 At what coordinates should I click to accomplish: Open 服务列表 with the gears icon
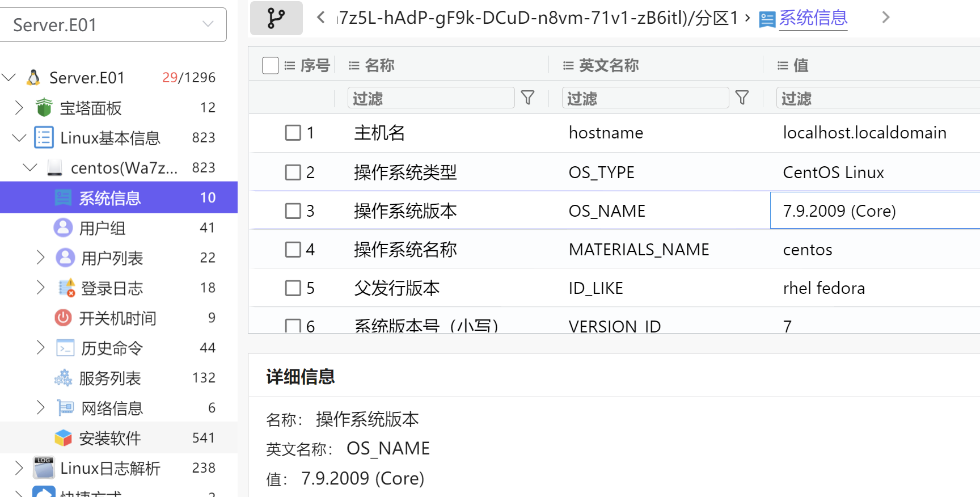tap(63, 378)
